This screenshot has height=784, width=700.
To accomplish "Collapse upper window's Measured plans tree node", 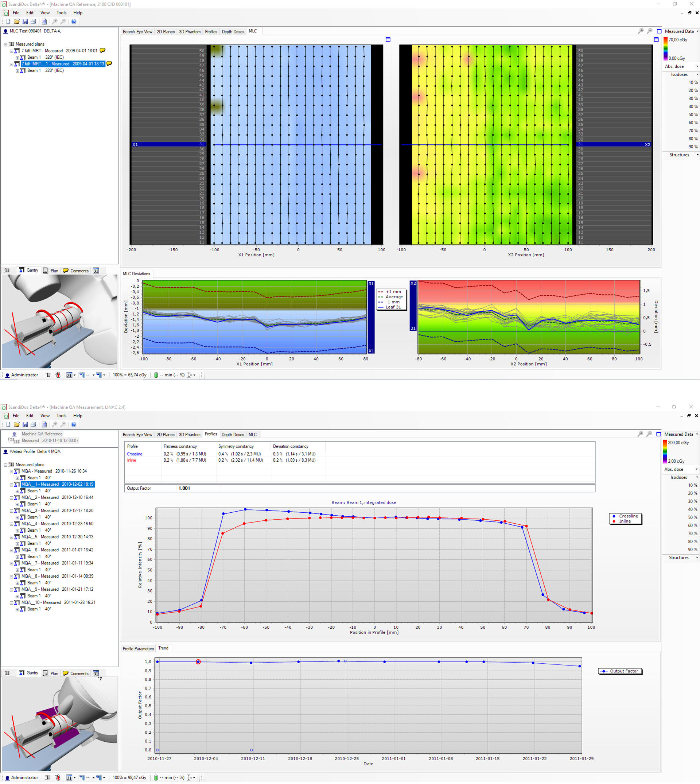I will (6, 44).
